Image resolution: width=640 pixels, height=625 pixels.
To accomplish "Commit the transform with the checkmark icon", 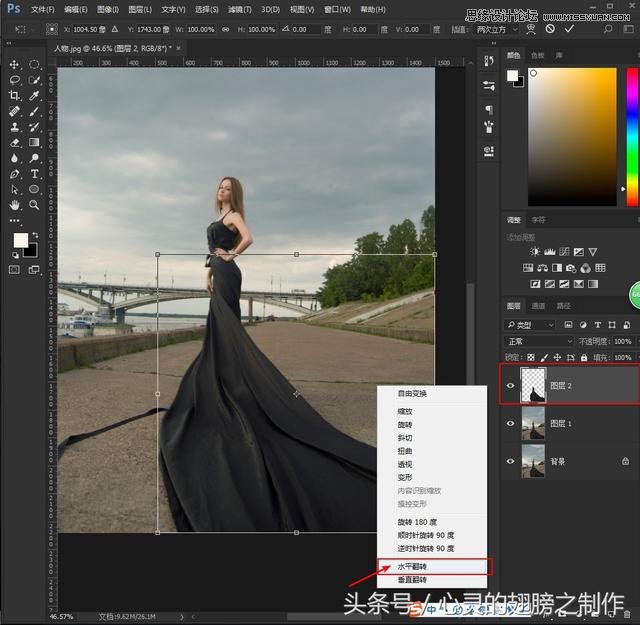I will (569, 28).
